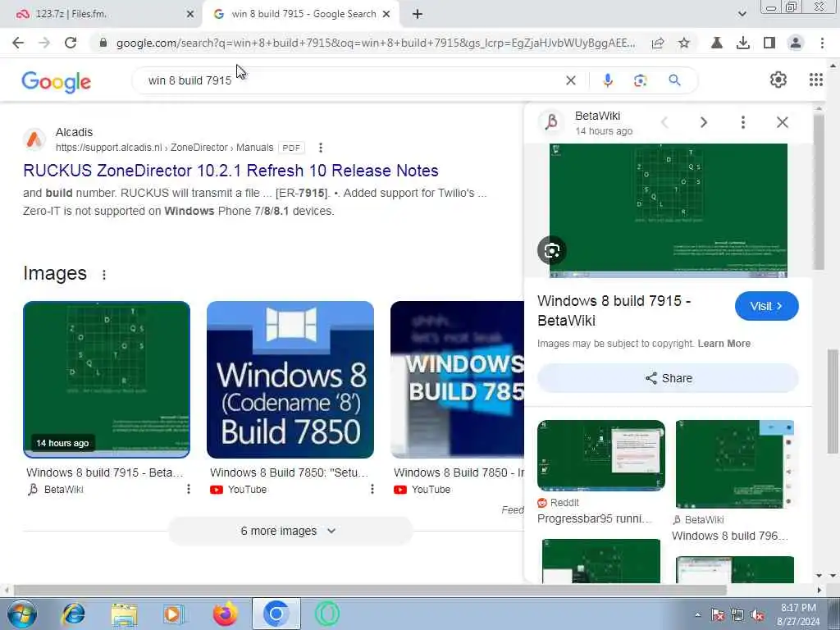Click the Chrome Labs flask icon
840x630 pixels.
716,43
